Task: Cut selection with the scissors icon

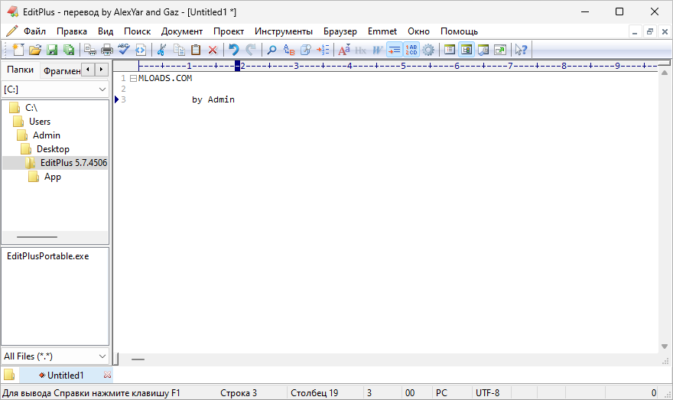Action: coord(161,50)
